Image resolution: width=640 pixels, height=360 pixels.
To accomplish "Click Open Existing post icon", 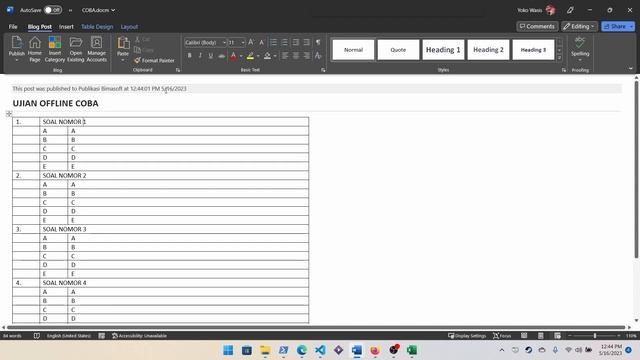I will click(76, 48).
